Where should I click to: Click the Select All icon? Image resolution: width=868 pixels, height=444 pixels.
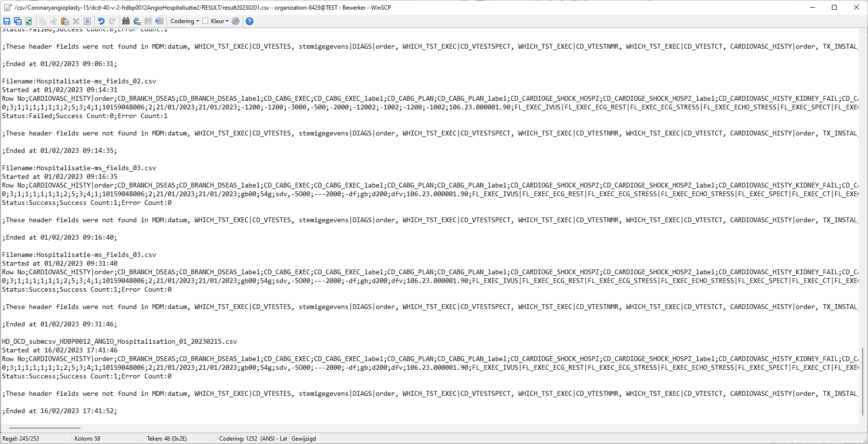pyautogui.click(x=87, y=21)
